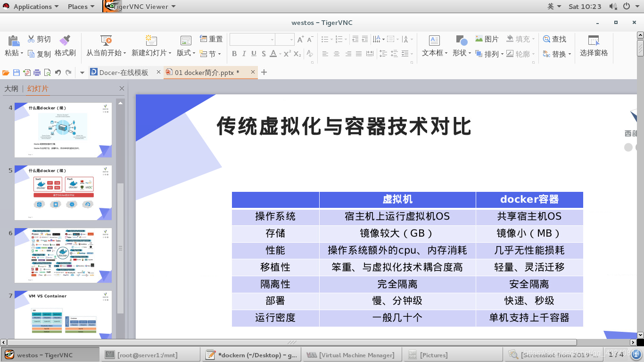Viewport: 644px width, 362px height.
Task: Click the open folder quick-access icon
Action: [6, 73]
